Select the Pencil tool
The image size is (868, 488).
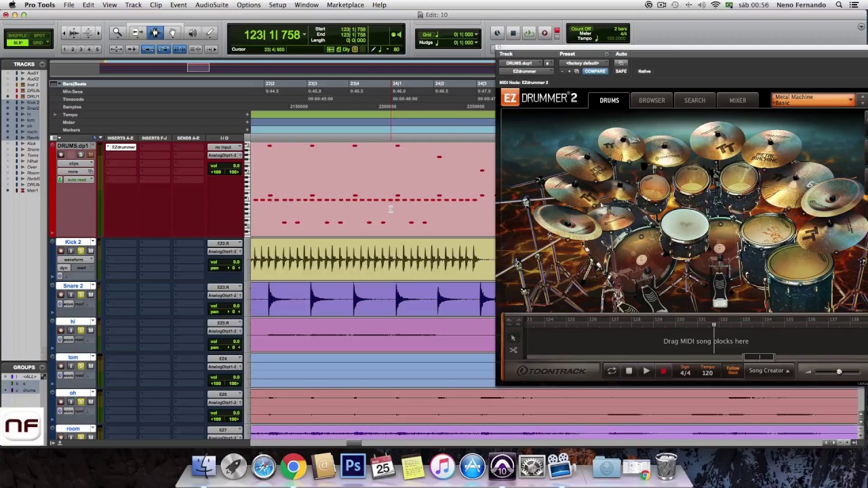(210, 33)
